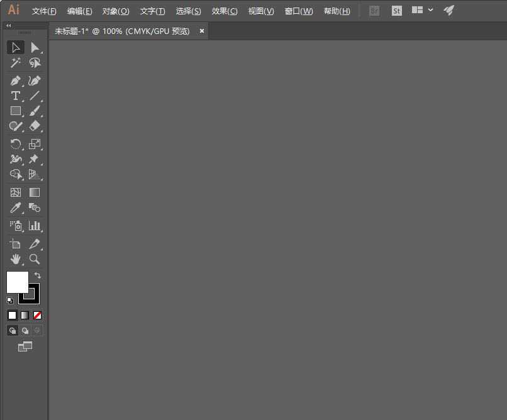Select the Direct Selection arrow tool
507x420 pixels.
click(x=35, y=47)
